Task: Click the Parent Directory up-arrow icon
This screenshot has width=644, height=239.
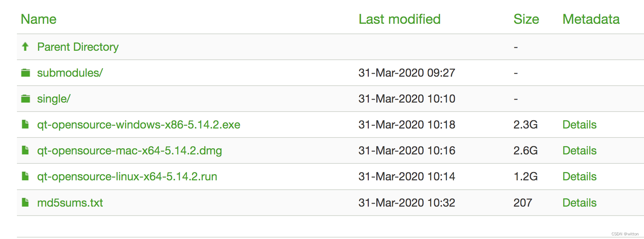Action: tap(25, 46)
